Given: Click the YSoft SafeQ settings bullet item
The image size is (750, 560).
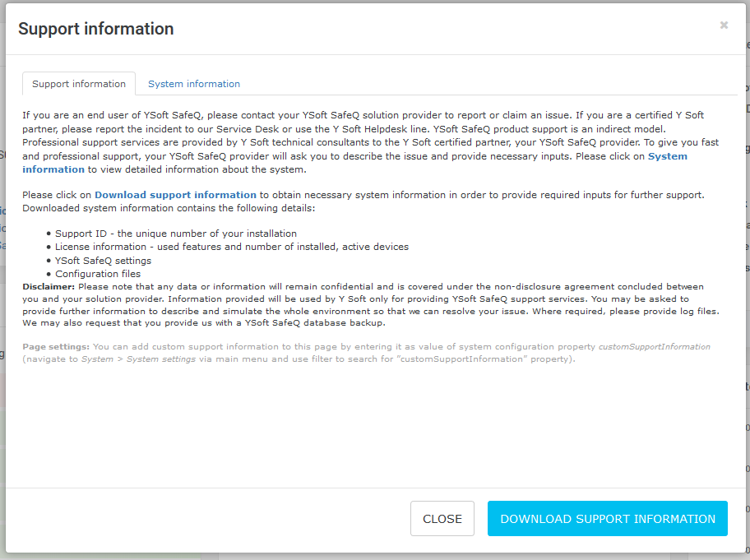Looking at the screenshot, I should 103,261.
